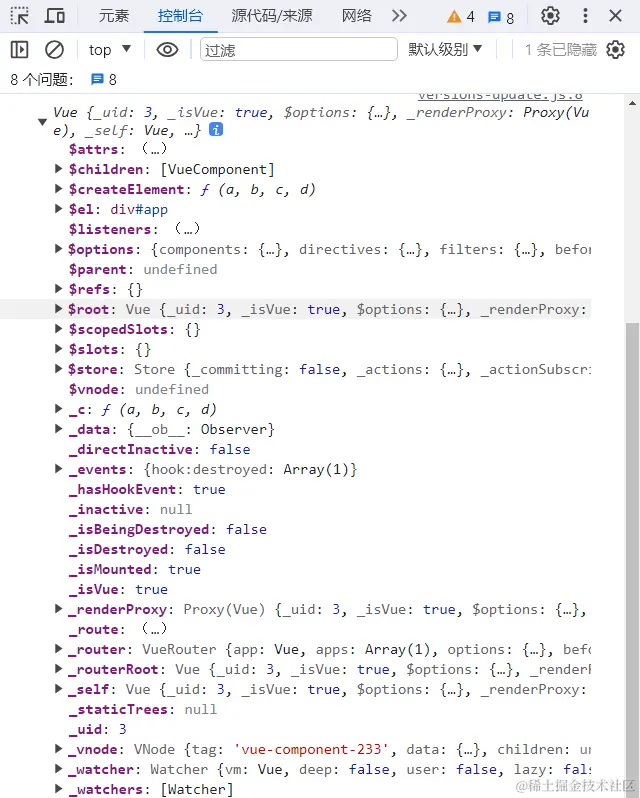640x798 pixels.
Task: Expand the _router property
Action: click(x=59, y=649)
